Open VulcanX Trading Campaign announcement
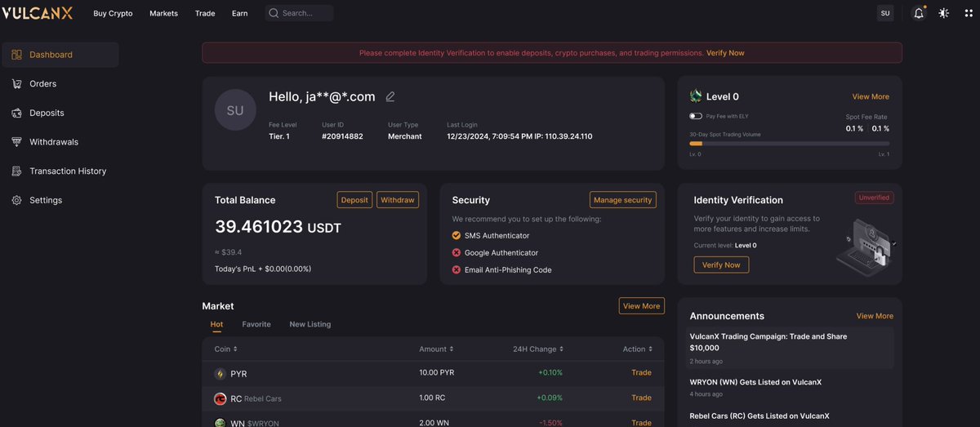 [x=790, y=348]
